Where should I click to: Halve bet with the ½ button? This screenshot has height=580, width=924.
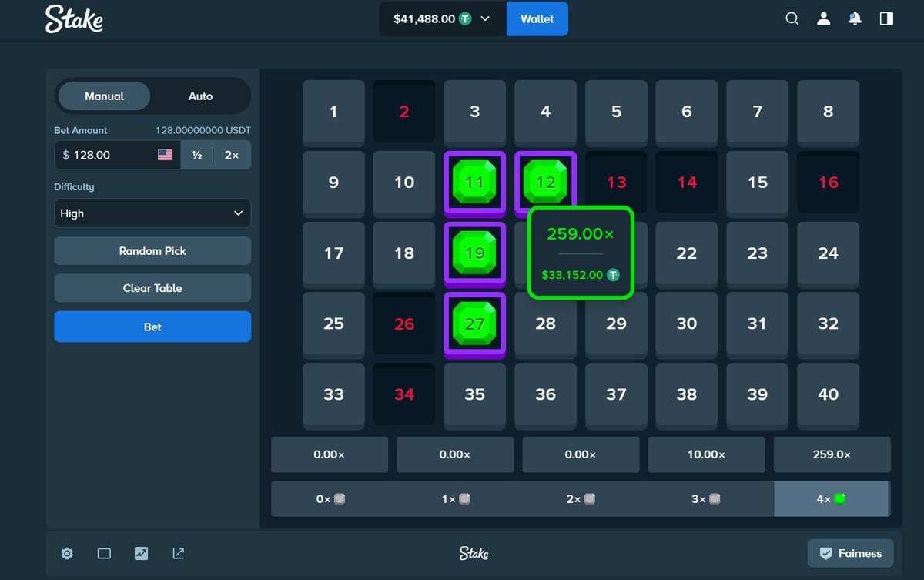197,155
